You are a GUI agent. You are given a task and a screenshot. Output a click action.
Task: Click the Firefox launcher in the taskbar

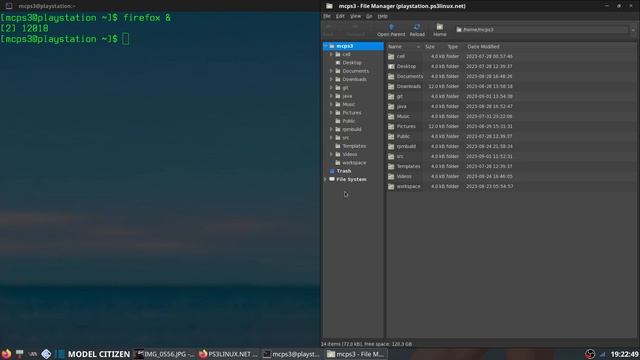[x=6, y=354]
